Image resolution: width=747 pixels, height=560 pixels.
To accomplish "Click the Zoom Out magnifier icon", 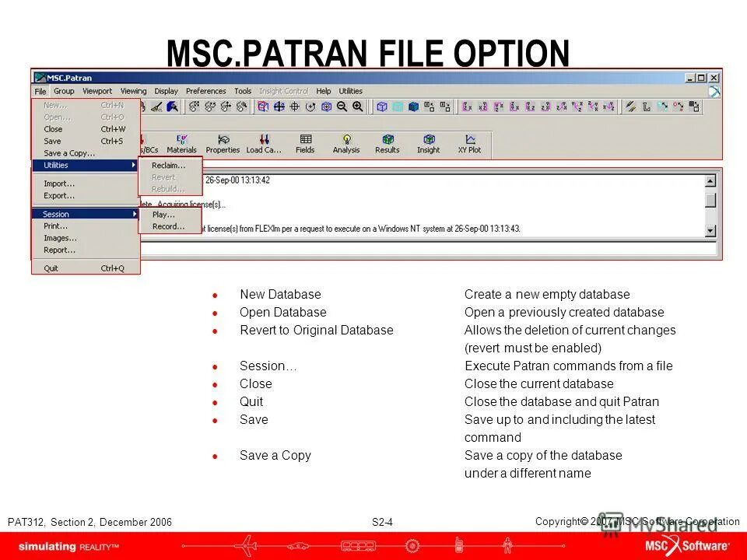I will pyautogui.click(x=342, y=107).
